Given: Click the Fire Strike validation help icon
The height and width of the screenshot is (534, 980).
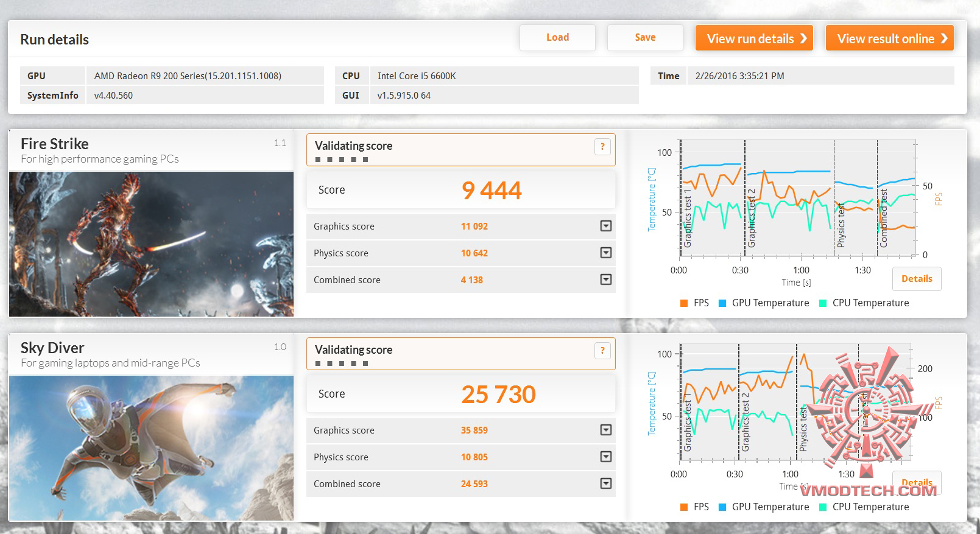Looking at the screenshot, I should [x=602, y=147].
